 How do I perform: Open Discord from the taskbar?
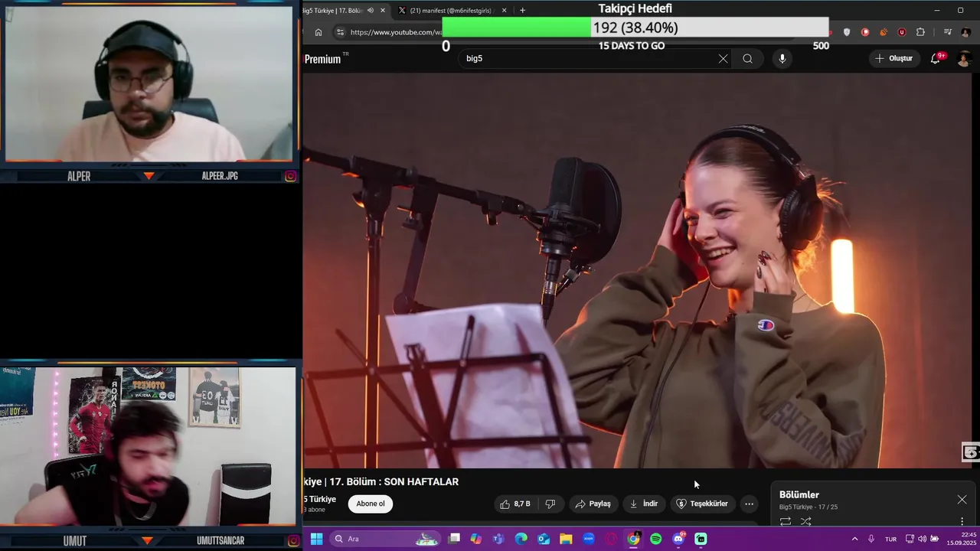click(x=678, y=539)
